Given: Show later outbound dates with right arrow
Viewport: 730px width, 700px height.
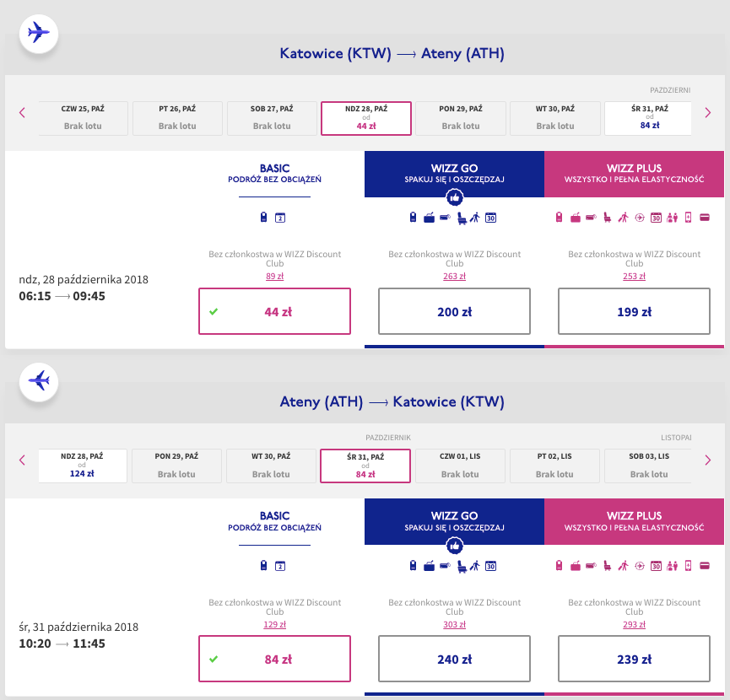Looking at the screenshot, I should tap(708, 112).
